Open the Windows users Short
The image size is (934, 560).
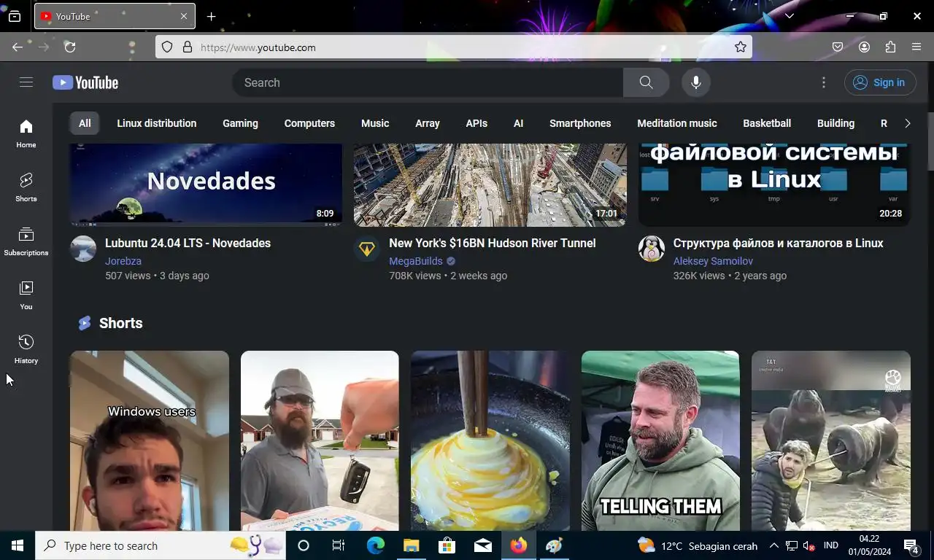coord(150,440)
